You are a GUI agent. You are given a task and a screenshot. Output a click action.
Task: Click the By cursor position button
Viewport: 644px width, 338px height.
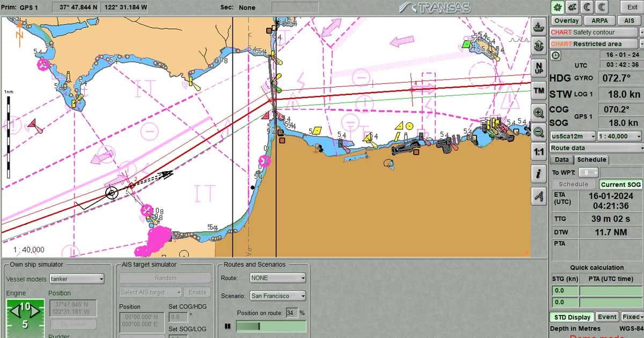tap(74, 325)
